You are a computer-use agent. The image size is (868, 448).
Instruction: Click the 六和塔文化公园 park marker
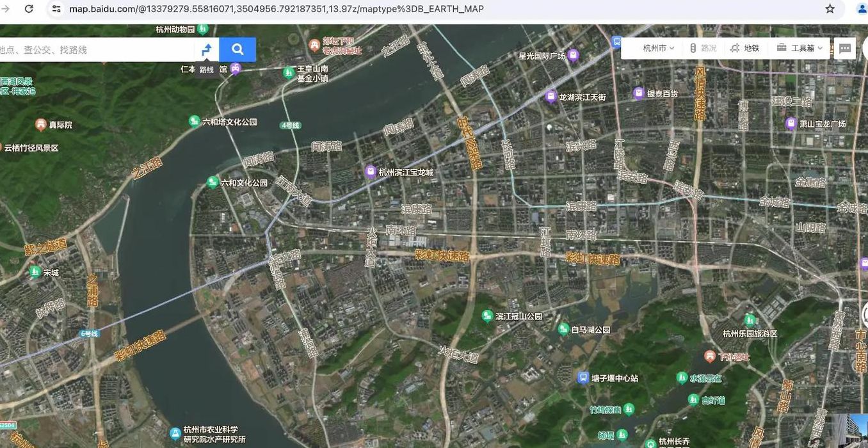(194, 121)
